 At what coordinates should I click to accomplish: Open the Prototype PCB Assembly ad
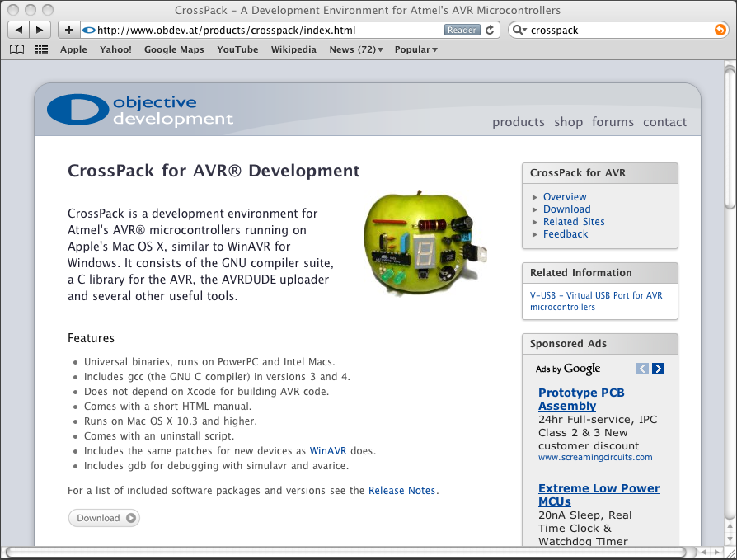581,399
